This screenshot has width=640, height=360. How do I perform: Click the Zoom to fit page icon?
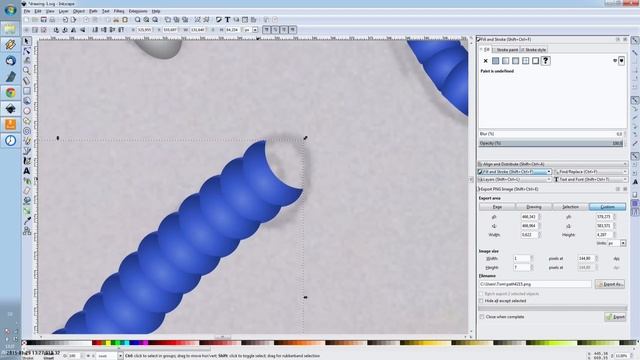click(x=155, y=20)
